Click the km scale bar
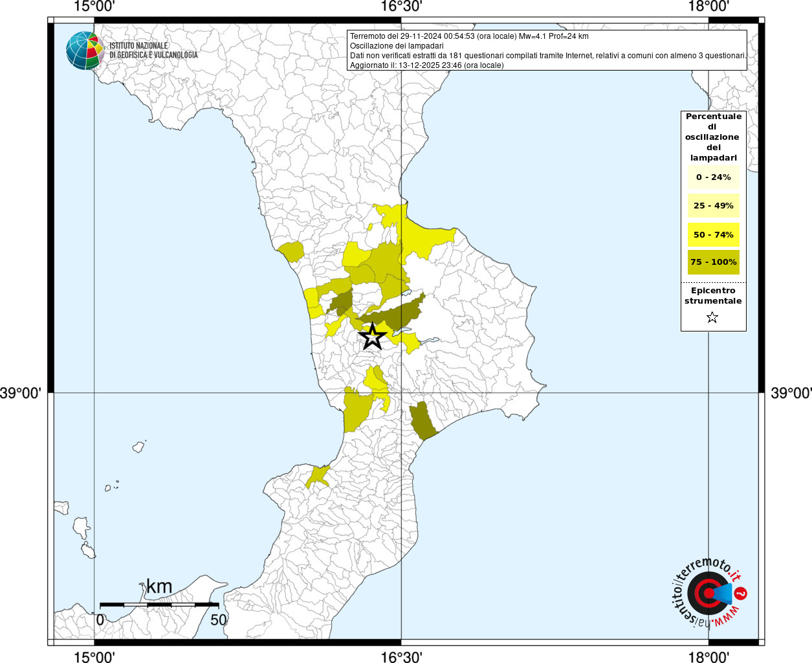Image resolution: width=812 pixels, height=663 pixels. click(x=159, y=604)
